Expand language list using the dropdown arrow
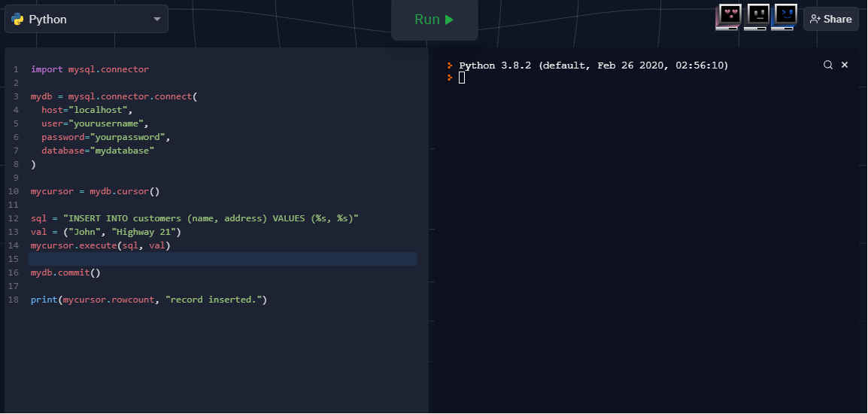 [156, 20]
